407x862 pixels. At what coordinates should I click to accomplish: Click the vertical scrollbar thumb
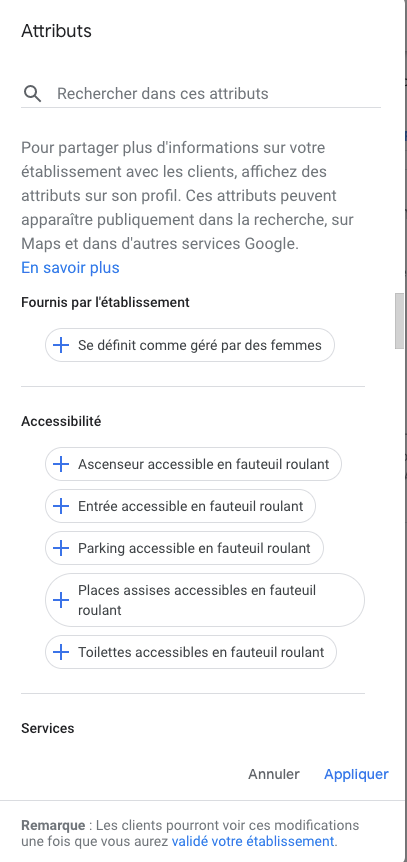pos(399,321)
